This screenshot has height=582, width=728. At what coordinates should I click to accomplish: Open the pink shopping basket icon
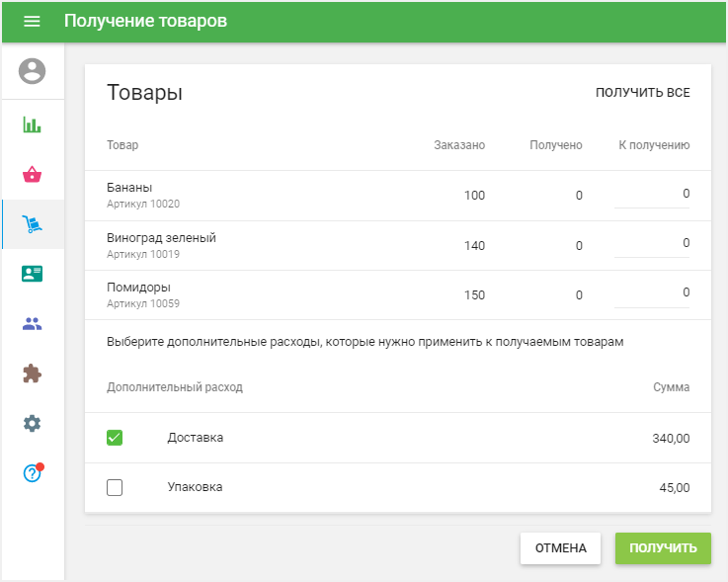pyautogui.click(x=33, y=175)
